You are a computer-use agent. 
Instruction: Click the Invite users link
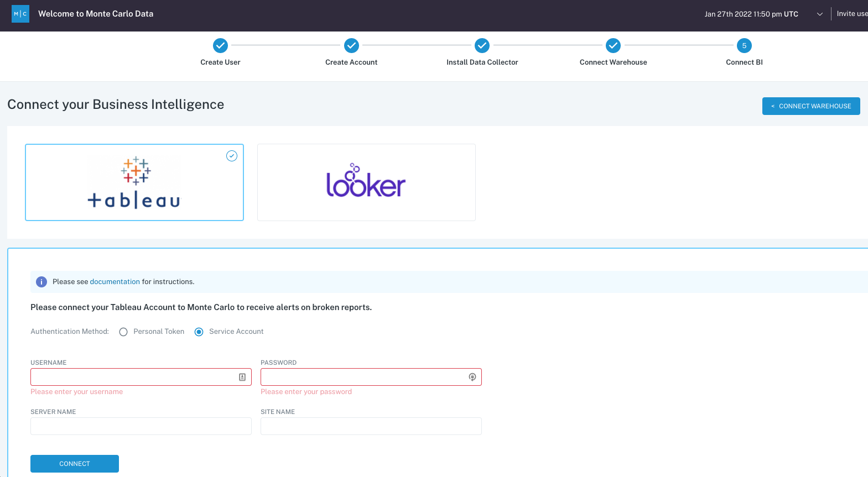pos(852,14)
